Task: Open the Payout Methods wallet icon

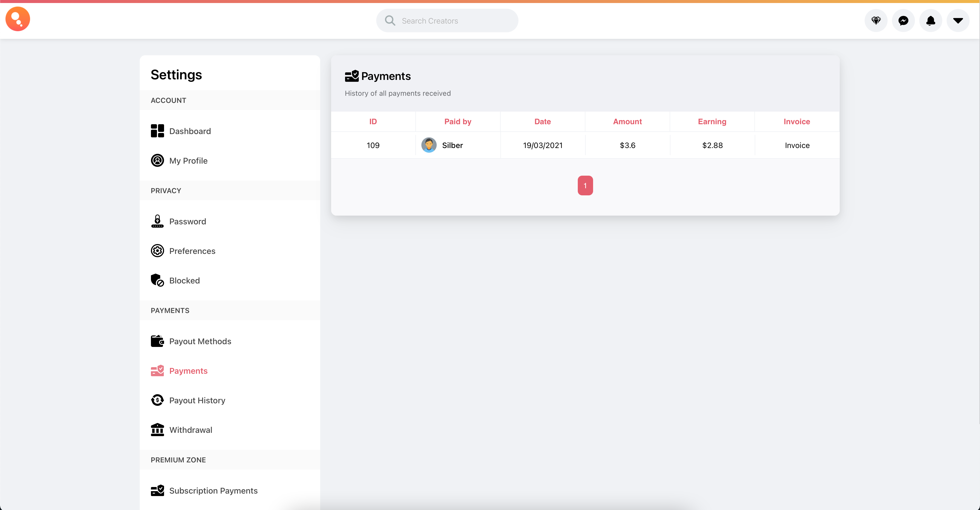Action: click(x=157, y=341)
